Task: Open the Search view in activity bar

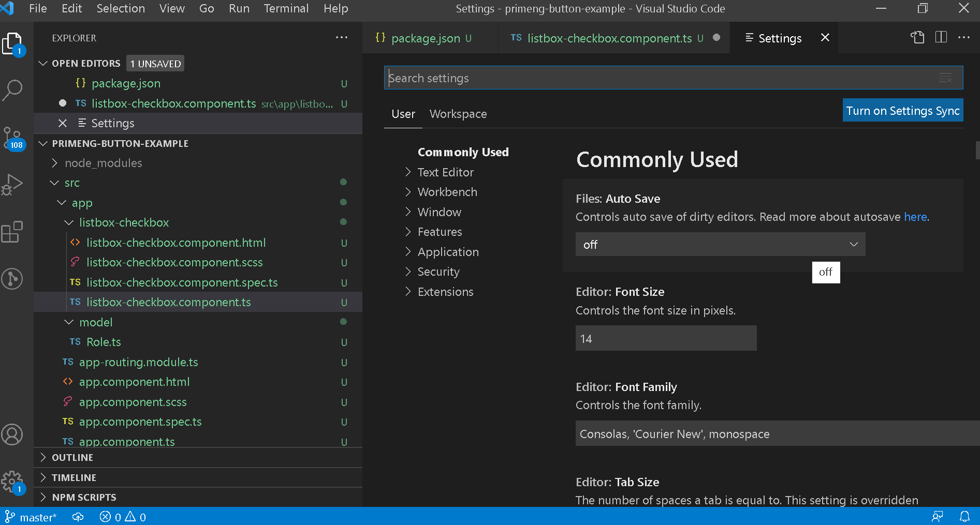Action: pos(12,90)
